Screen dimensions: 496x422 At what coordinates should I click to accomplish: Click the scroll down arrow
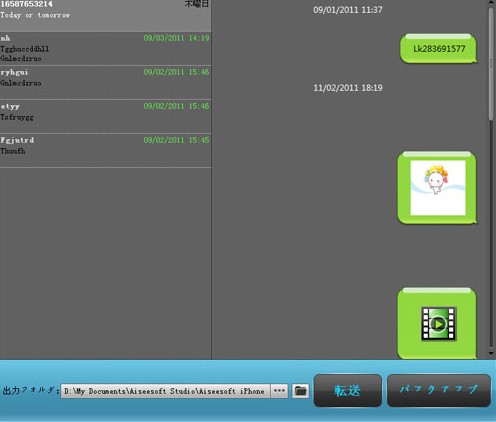click(491, 354)
